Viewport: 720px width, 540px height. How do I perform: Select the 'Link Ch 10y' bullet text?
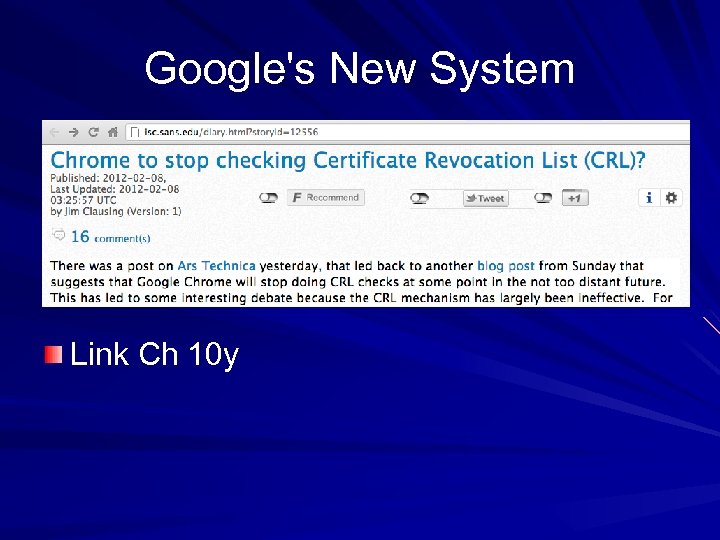[x=154, y=354]
